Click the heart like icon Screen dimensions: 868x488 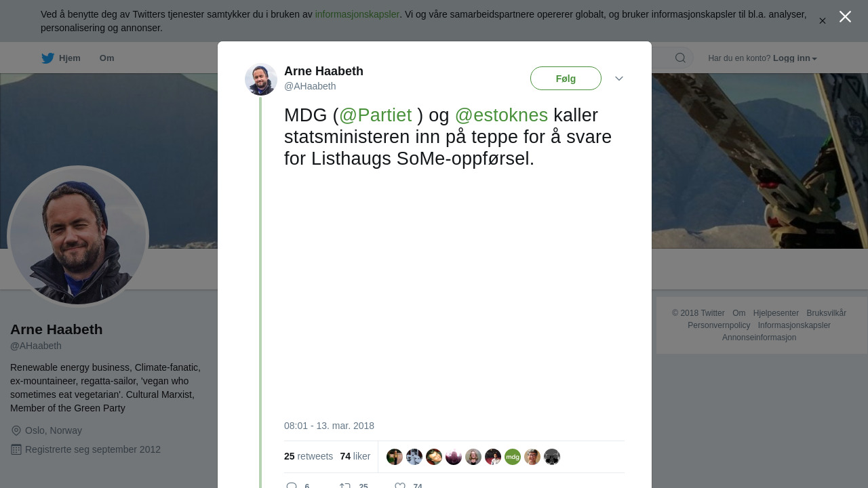pyautogui.click(x=400, y=485)
